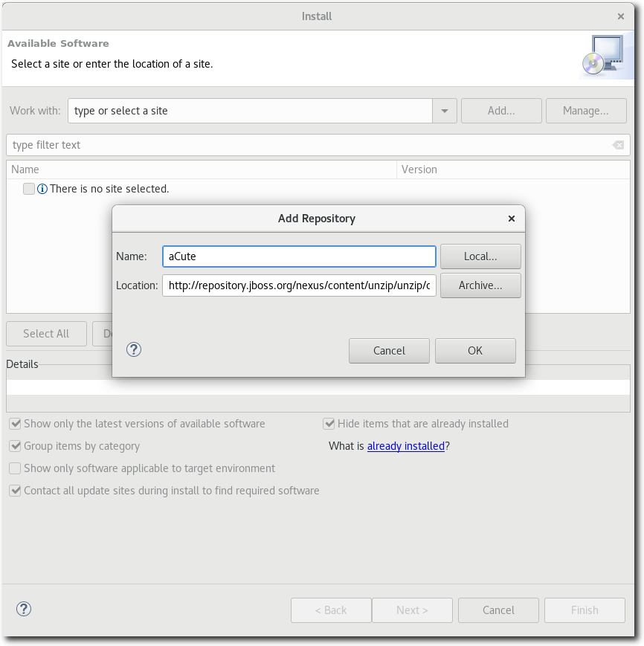Cancel the Add Repository dialog

point(389,350)
